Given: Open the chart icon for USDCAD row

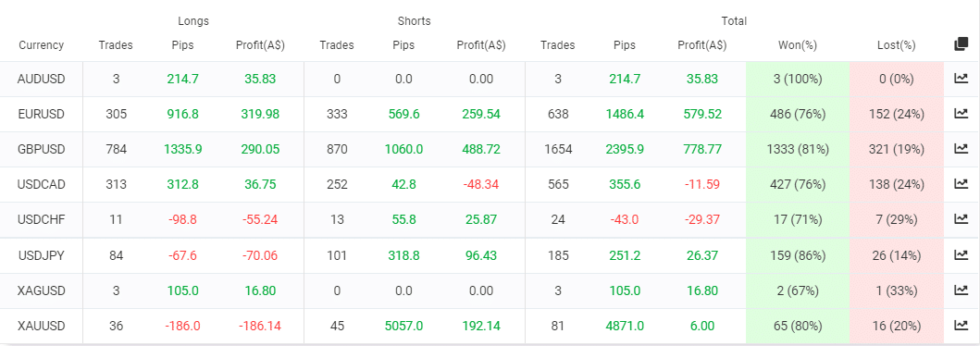Looking at the screenshot, I should click(x=960, y=184).
